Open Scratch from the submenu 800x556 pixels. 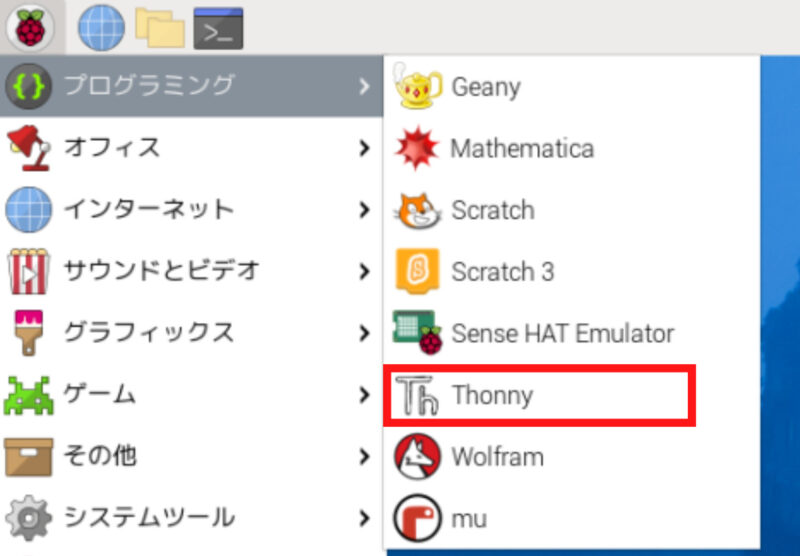point(572,210)
